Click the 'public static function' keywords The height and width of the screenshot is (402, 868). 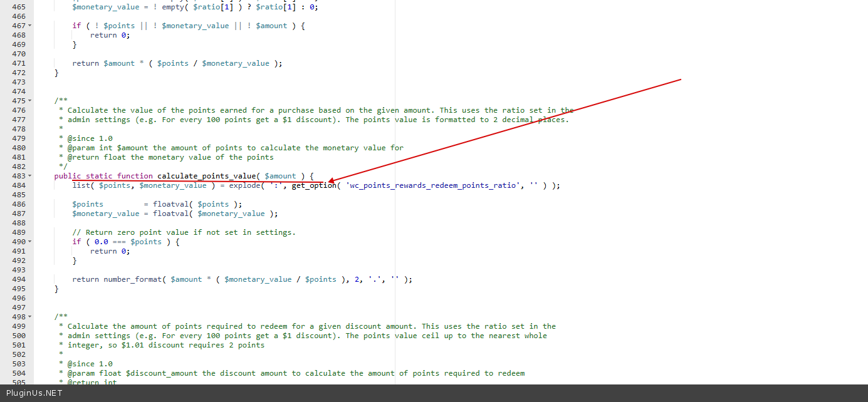[x=103, y=176]
